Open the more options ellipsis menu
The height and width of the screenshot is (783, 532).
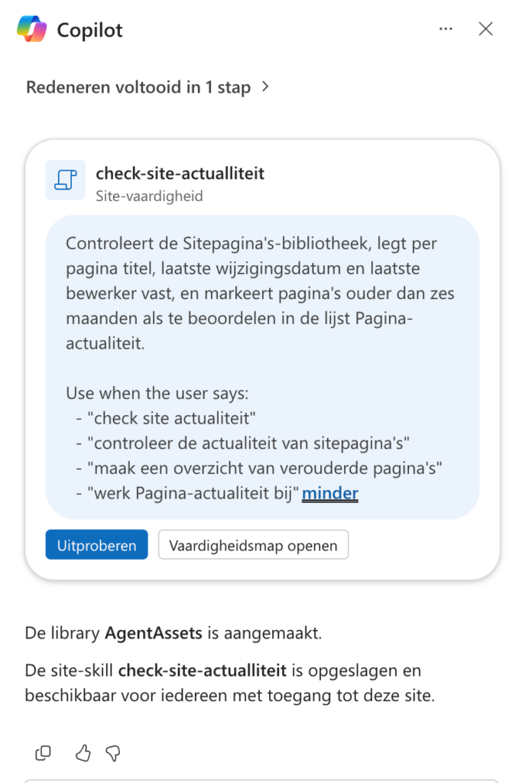(x=446, y=29)
